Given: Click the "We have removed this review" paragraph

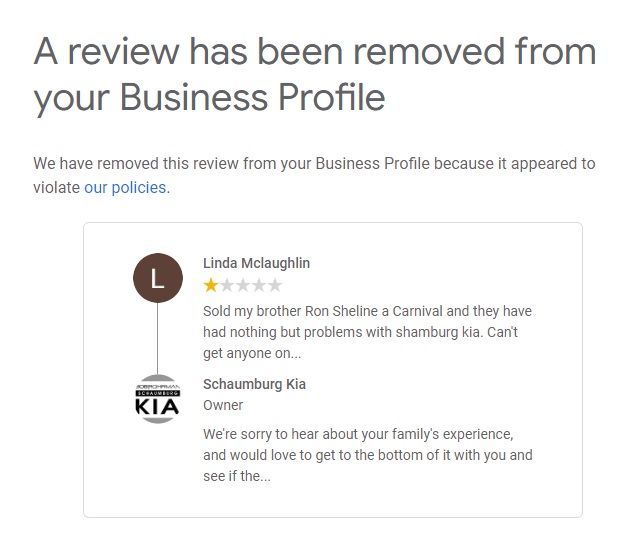Looking at the screenshot, I should click(314, 163).
